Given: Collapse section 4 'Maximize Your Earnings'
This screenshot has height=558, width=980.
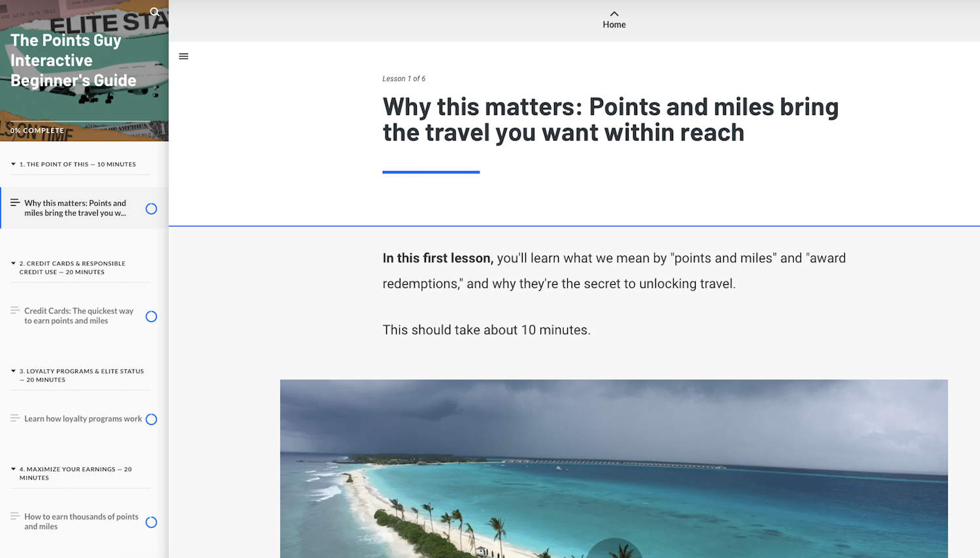Looking at the screenshot, I should coord(13,469).
